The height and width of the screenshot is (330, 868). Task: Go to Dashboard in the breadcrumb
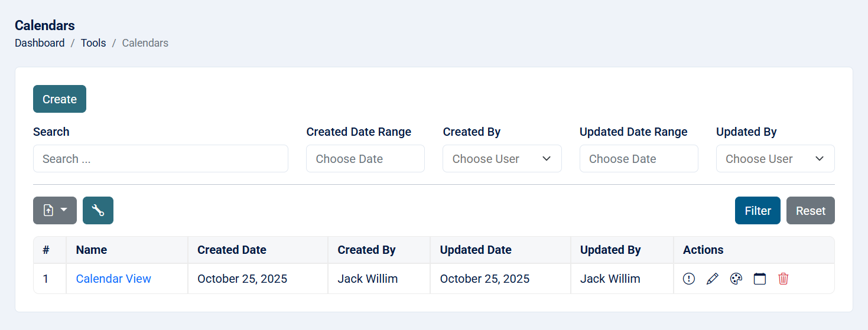coord(40,43)
